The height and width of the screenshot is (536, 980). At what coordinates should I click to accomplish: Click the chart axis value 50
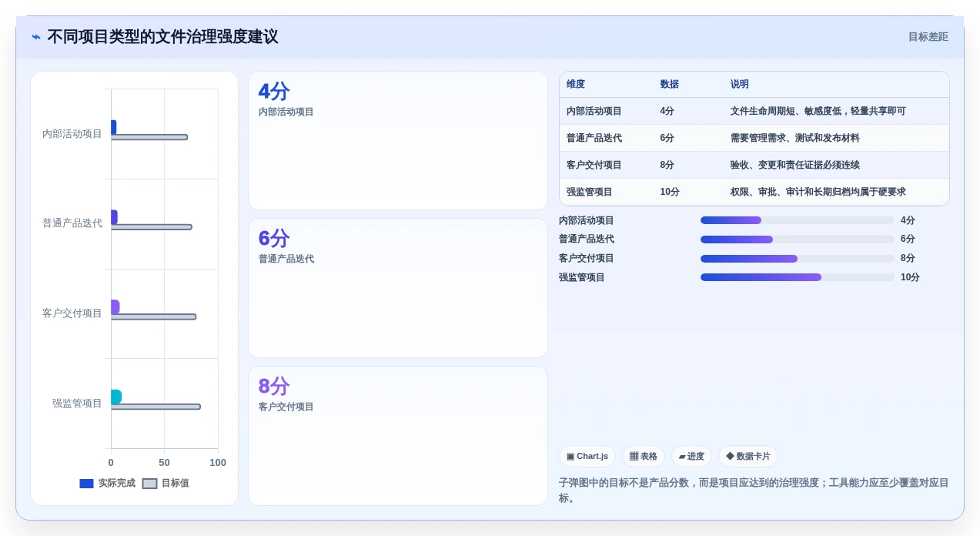[164, 463]
